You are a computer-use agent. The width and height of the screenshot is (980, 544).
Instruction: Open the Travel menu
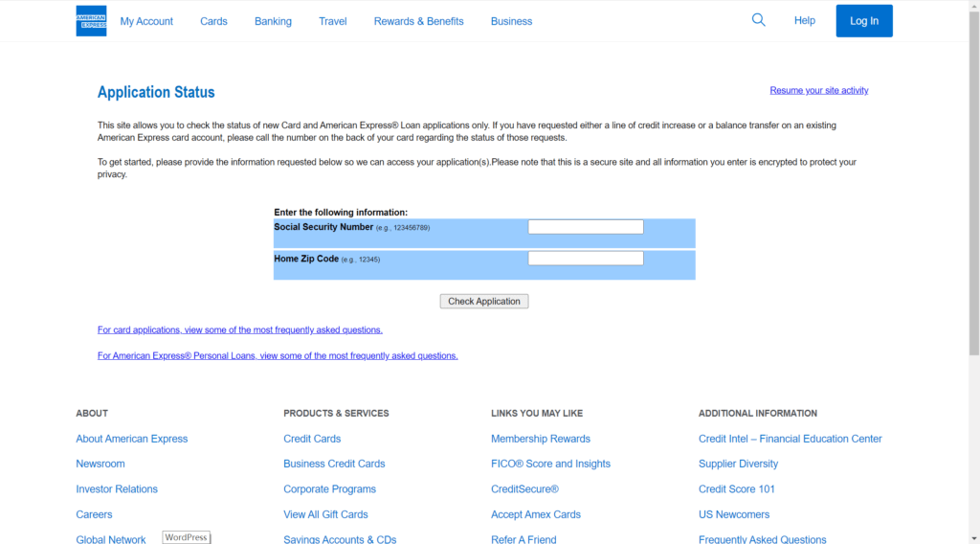(x=332, y=21)
